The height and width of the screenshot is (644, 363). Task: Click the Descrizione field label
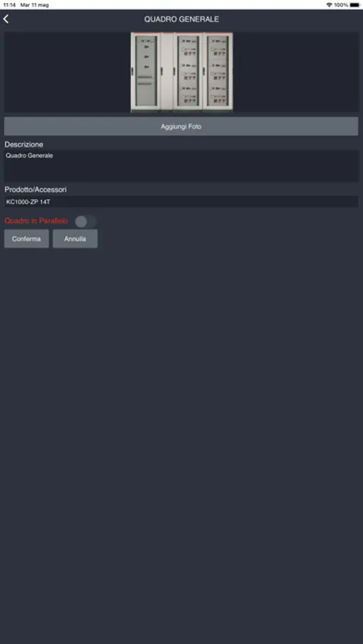24,145
